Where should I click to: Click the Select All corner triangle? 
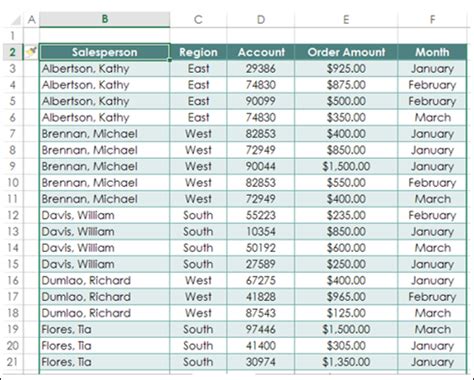[x=16, y=20]
